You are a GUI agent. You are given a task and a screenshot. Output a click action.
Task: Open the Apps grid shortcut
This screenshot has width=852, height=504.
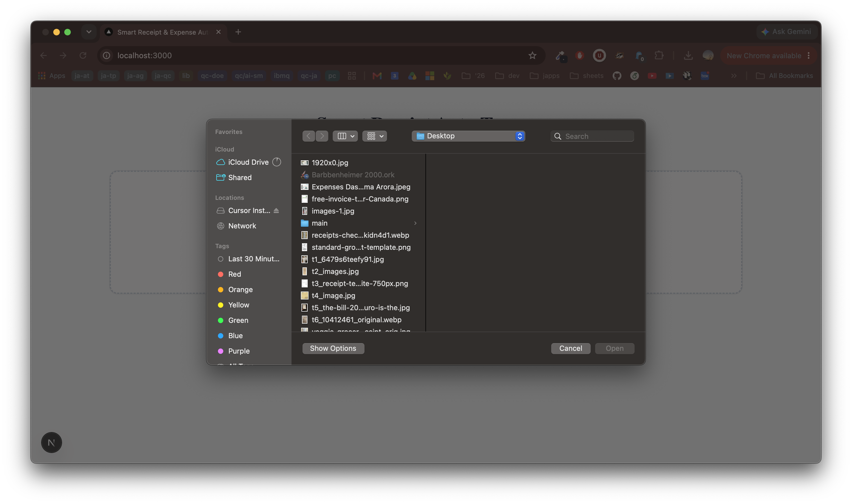point(52,76)
